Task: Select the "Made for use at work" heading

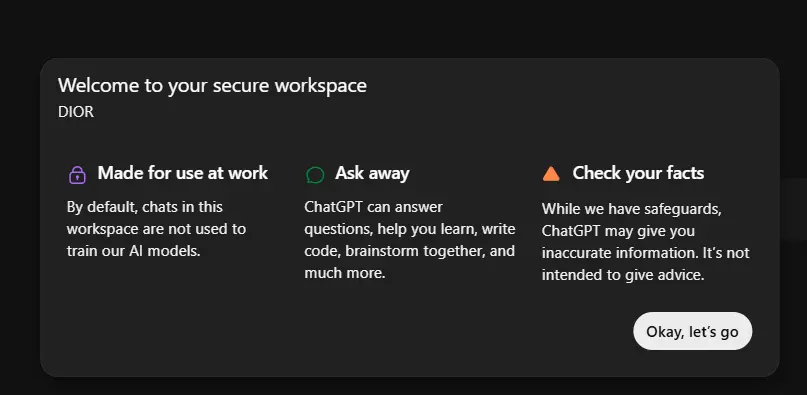Action: [183, 173]
